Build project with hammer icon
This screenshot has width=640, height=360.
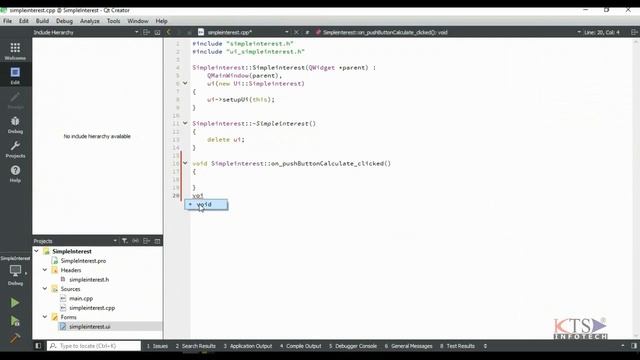coord(15,338)
